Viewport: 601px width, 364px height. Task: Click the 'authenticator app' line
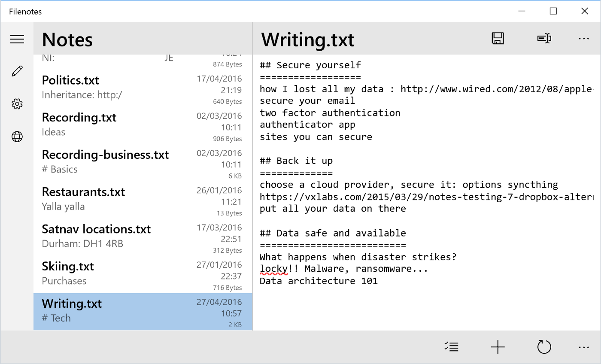click(307, 125)
